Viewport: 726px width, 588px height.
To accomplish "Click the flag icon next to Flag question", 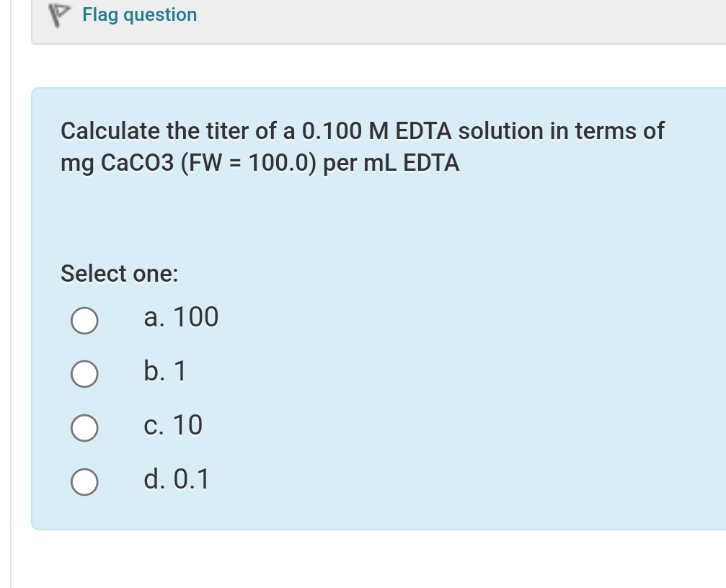I will pyautogui.click(x=60, y=14).
